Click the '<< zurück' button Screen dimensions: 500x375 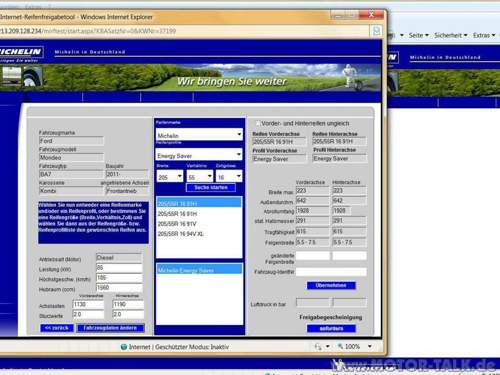[x=57, y=328]
